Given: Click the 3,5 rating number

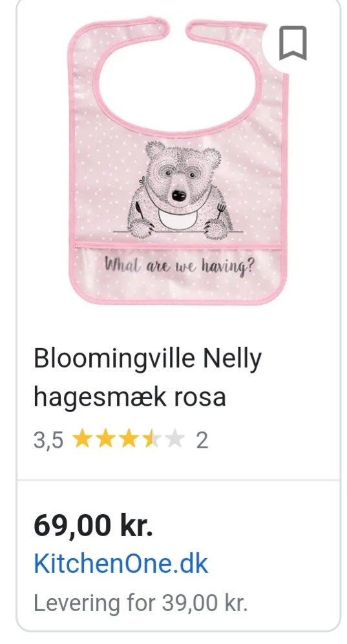Looking at the screenshot, I should 48,441.
